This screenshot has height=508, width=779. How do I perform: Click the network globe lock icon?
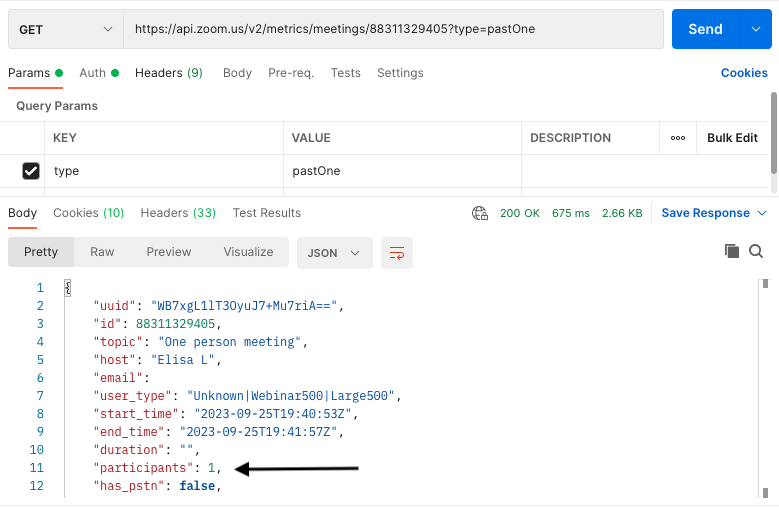(x=479, y=213)
